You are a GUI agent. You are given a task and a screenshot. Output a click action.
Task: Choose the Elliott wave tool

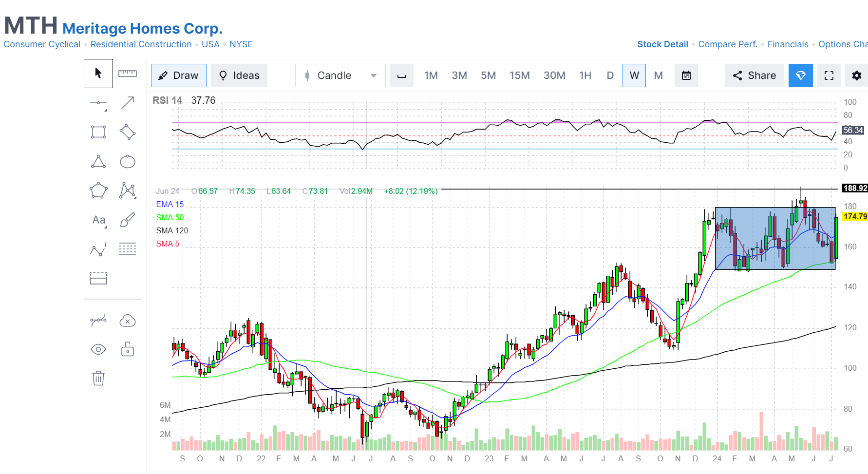pos(98,249)
